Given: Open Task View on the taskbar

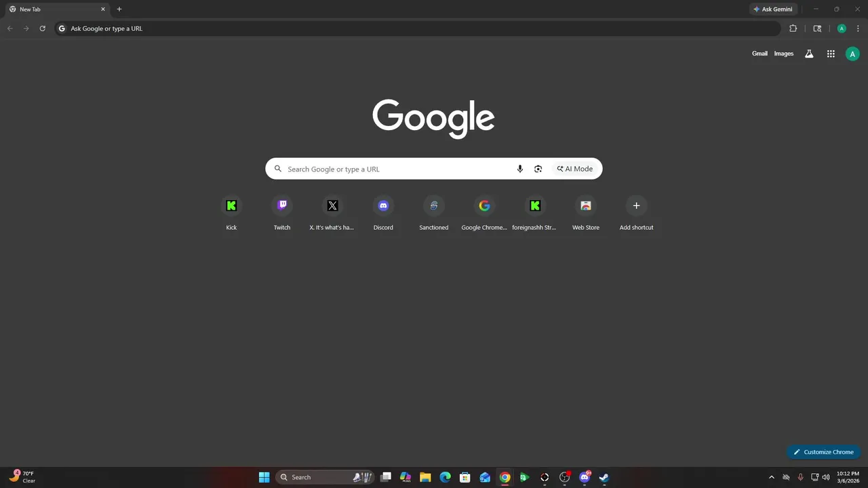Looking at the screenshot, I should [x=386, y=477].
